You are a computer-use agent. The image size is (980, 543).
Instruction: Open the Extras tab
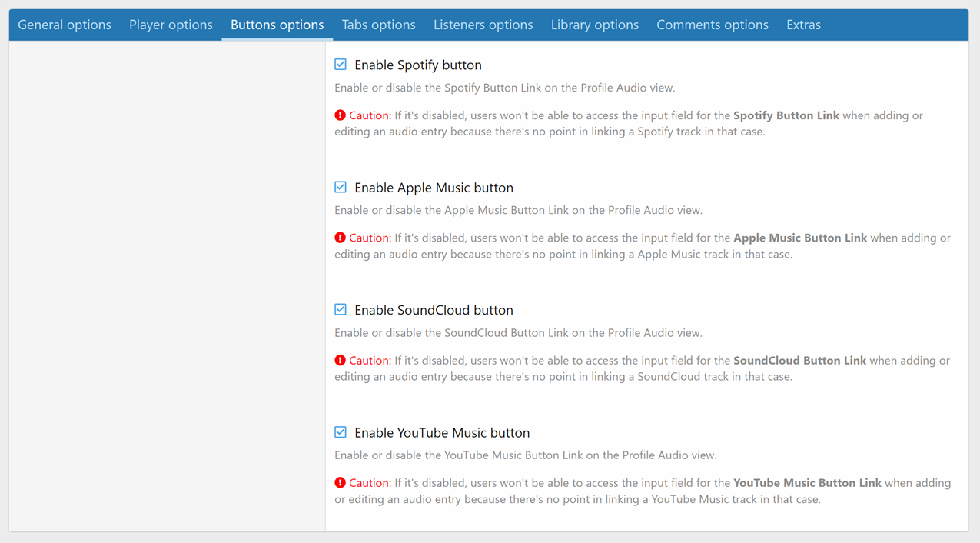pyautogui.click(x=803, y=25)
